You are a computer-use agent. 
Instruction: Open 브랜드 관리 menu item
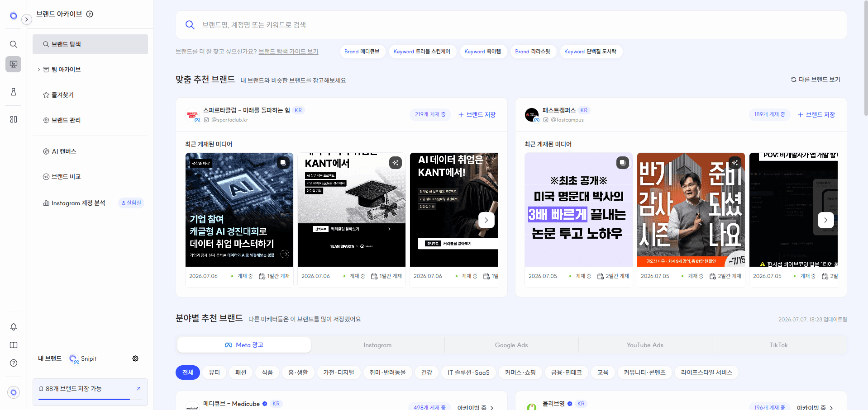click(90, 120)
